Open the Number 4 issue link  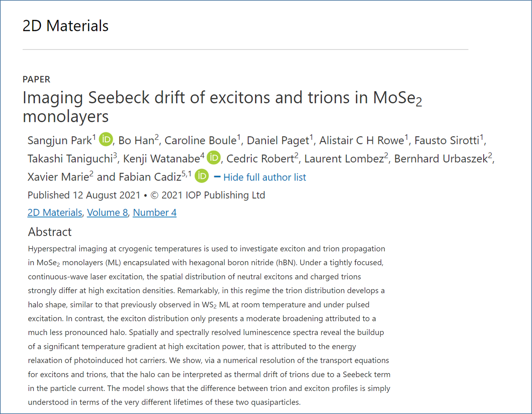[x=155, y=212]
